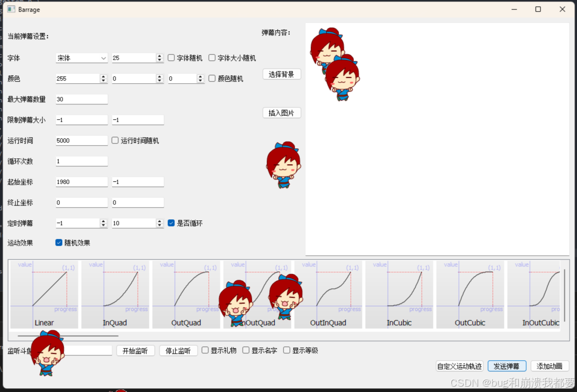Image resolution: width=577 pixels, height=392 pixels.
Task: Click the Barrage window title icon
Action: coord(11,9)
